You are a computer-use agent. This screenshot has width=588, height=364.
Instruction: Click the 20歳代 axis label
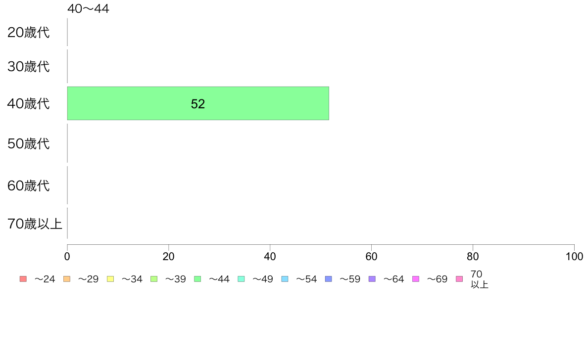tap(29, 33)
